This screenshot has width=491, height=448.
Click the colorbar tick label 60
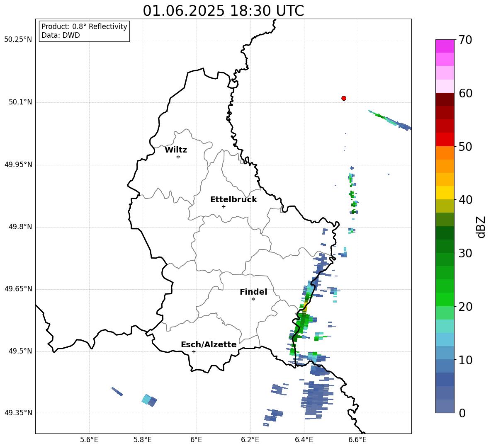pos(465,93)
